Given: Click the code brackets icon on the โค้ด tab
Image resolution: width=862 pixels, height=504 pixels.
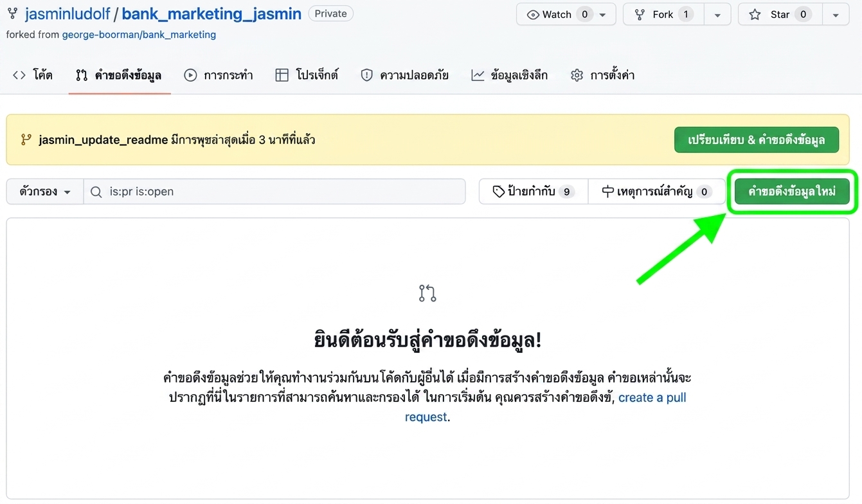Looking at the screenshot, I should [x=19, y=75].
